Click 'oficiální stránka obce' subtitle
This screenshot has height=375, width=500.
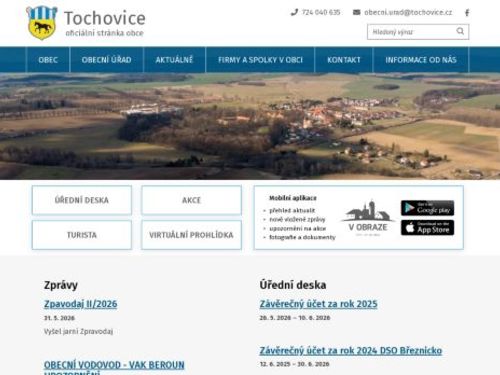coord(104,33)
